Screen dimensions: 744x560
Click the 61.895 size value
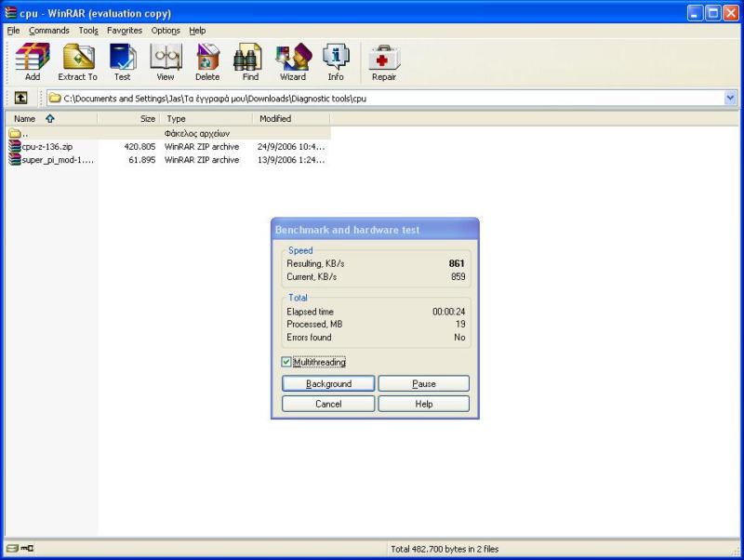(x=142, y=160)
